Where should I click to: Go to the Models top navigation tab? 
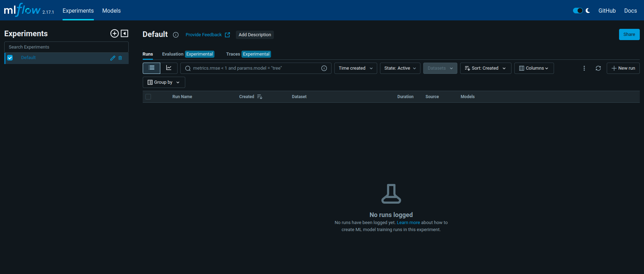(111, 11)
